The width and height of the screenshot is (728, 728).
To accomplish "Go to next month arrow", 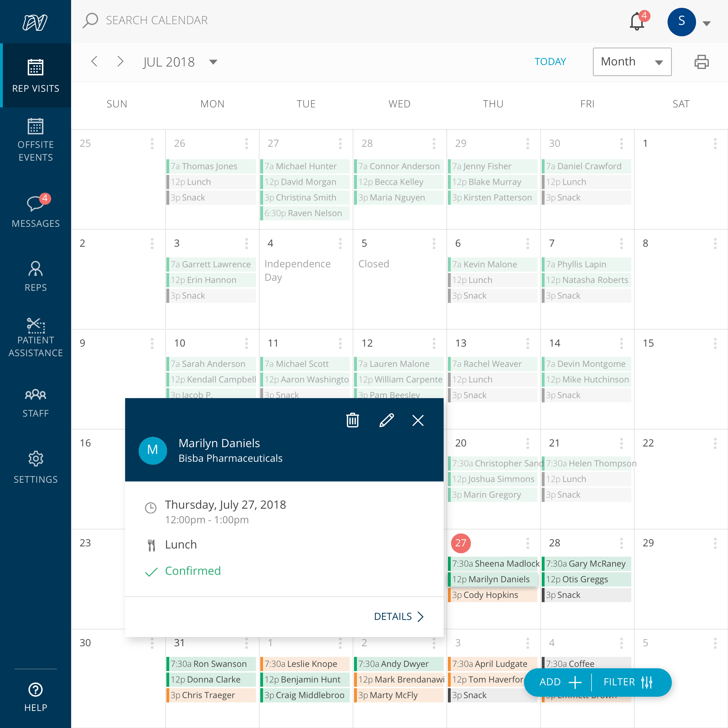I will click(120, 61).
